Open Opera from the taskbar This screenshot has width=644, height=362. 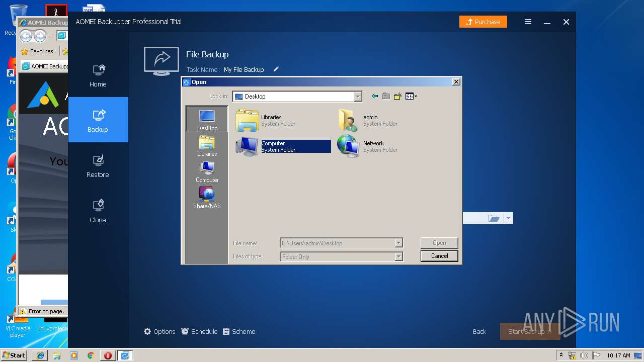coord(108,355)
